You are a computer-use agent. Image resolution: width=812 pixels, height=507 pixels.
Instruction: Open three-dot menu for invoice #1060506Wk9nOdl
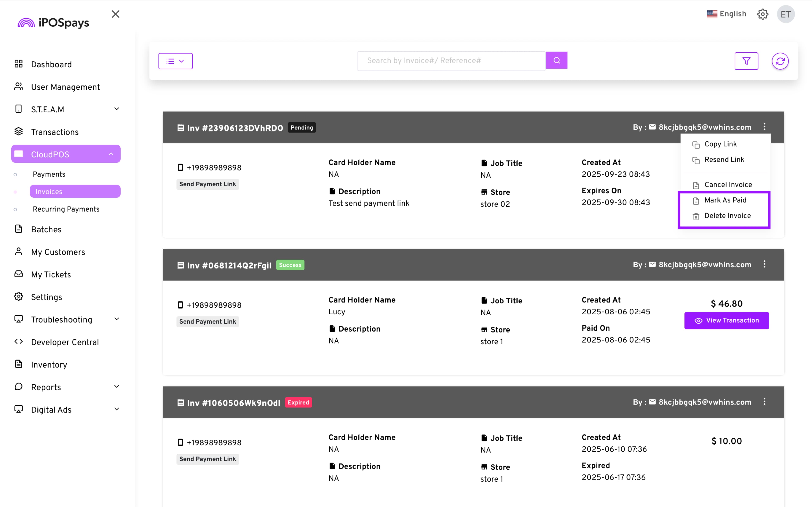(764, 402)
